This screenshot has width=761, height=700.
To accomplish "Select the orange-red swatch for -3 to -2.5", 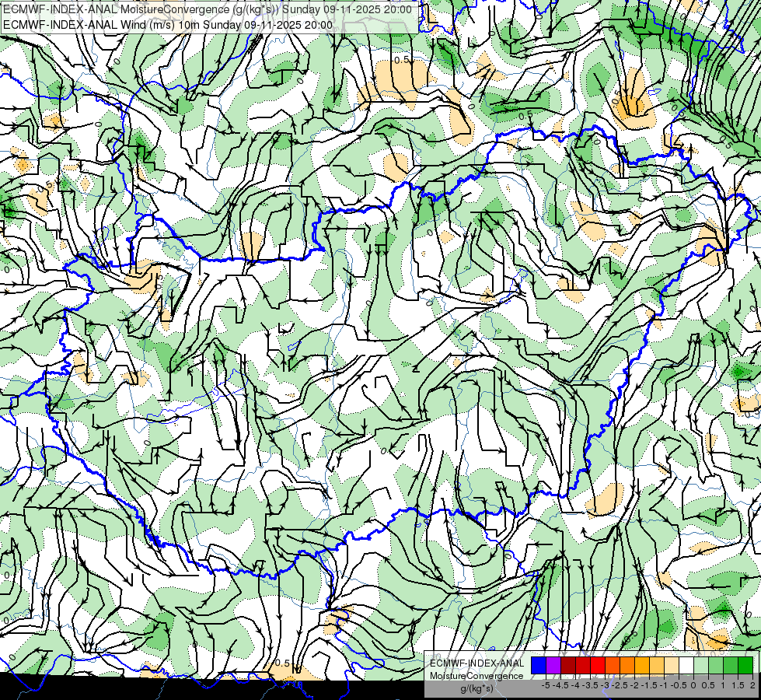I will [x=613, y=666].
